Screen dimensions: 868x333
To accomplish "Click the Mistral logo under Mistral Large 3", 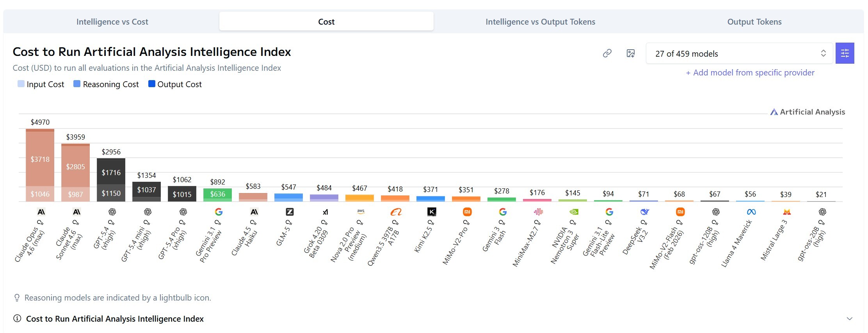I will (x=787, y=212).
